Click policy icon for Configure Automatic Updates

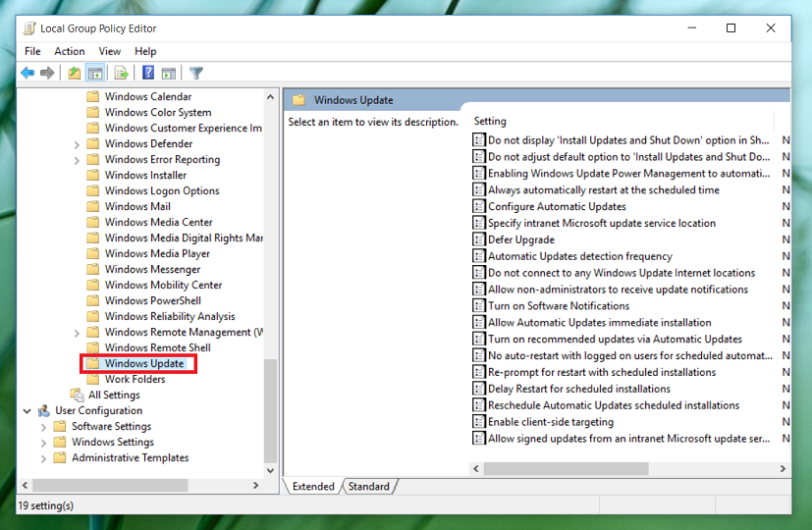[479, 206]
